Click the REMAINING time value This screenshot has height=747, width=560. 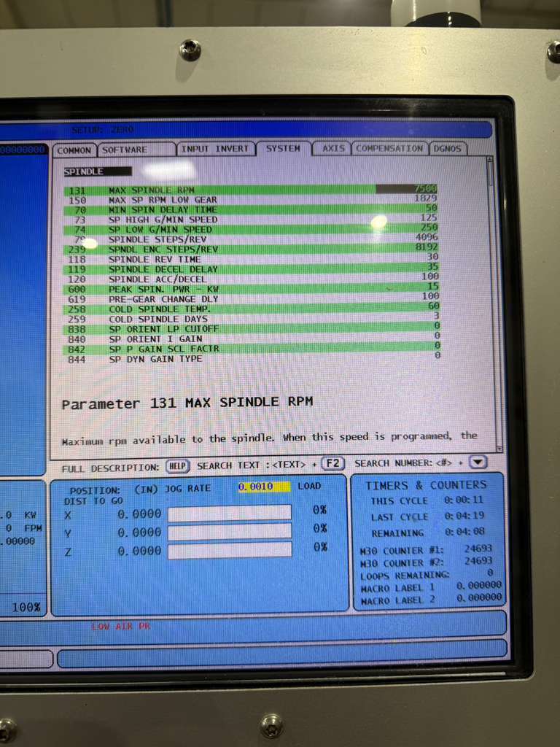point(464,532)
